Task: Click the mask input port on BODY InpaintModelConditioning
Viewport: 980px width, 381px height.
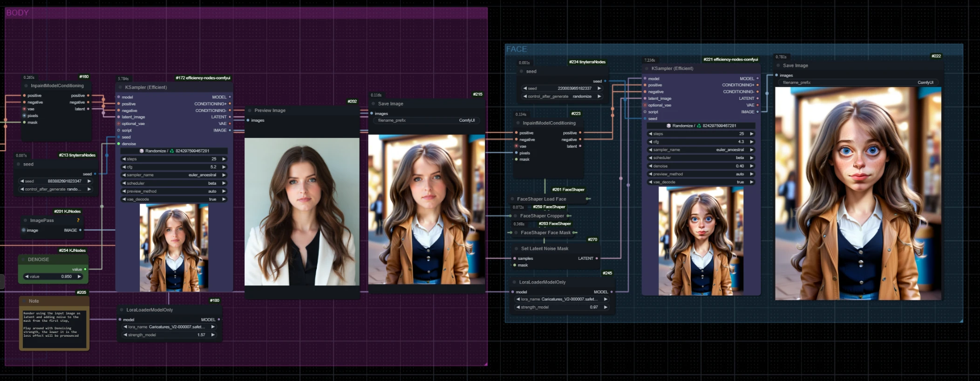Action: [x=24, y=122]
